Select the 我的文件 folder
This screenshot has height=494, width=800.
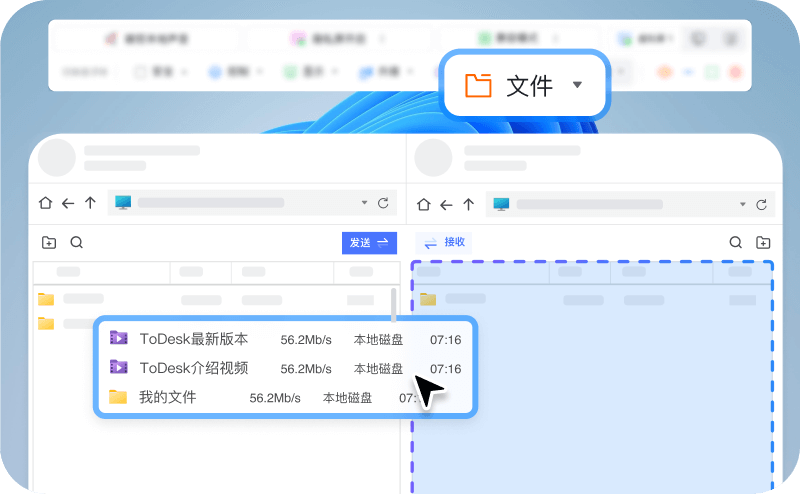(x=167, y=397)
